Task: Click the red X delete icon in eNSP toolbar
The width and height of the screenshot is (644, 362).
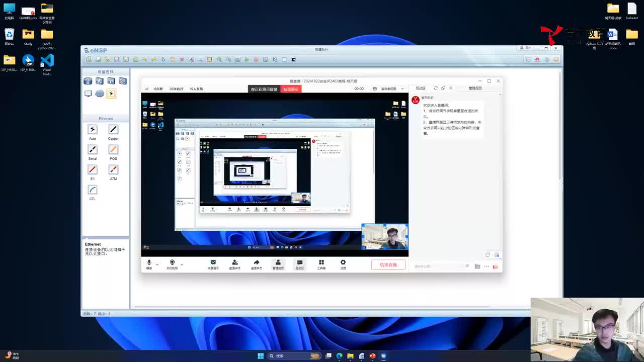Action: point(182,59)
